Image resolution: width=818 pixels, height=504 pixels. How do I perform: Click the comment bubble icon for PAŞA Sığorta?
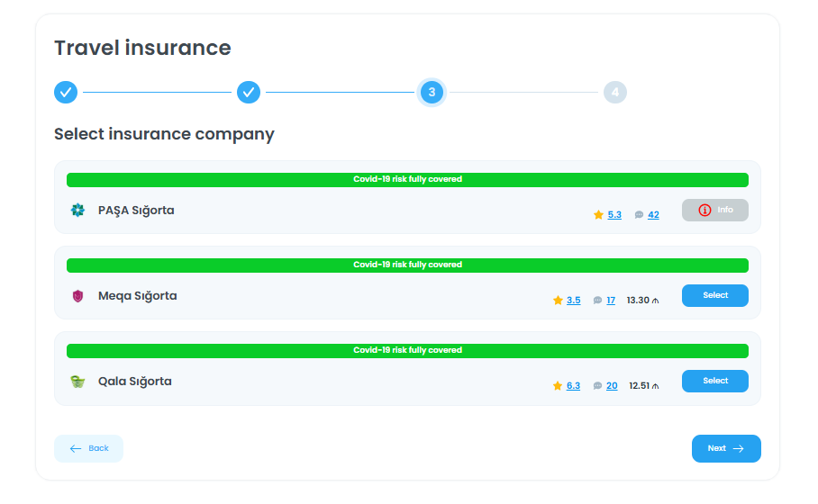pos(639,215)
